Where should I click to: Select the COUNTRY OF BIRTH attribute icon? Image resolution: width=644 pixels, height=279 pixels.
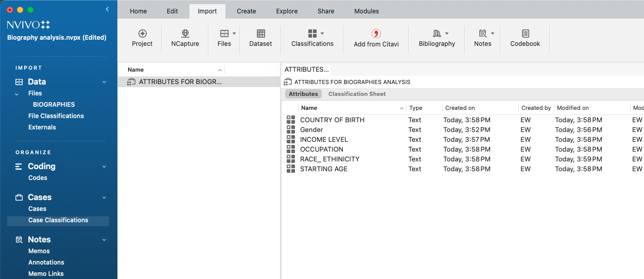coord(291,120)
